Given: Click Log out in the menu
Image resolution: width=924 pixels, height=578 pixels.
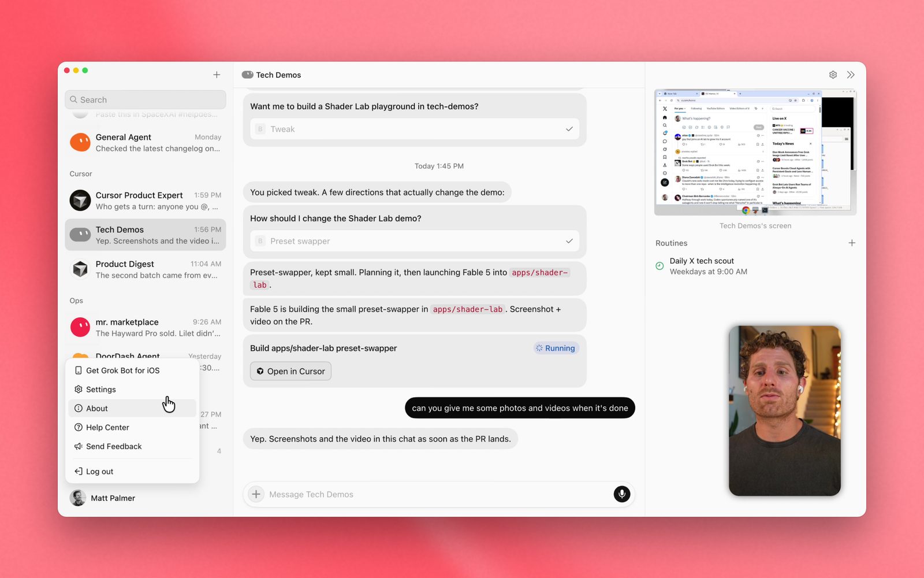Looking at the screenshot, I should (132, 472).
